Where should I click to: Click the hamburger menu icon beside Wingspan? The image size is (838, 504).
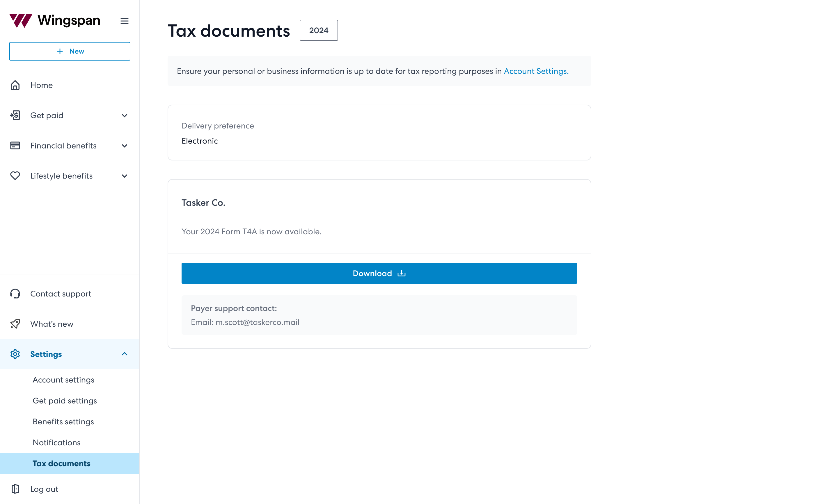[125, 21]
